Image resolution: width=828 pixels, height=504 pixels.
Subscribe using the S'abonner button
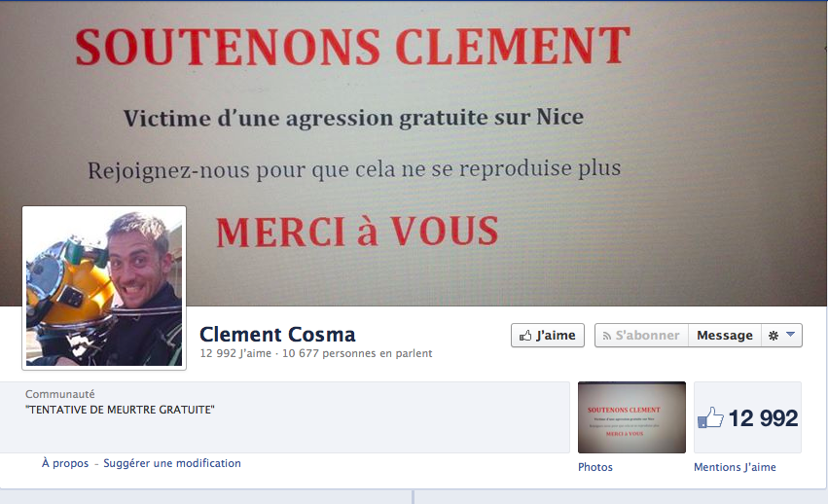click(641, 336)
